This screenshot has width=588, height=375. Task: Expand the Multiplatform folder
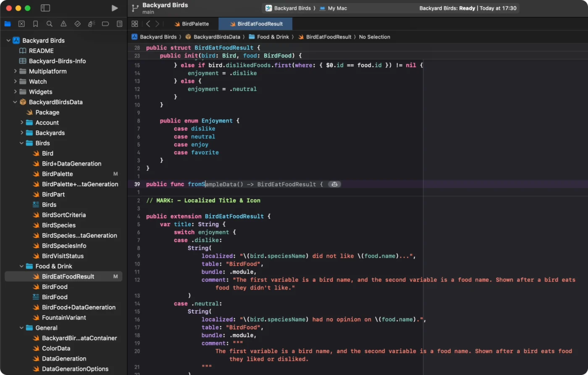click(x=16, y=71)
